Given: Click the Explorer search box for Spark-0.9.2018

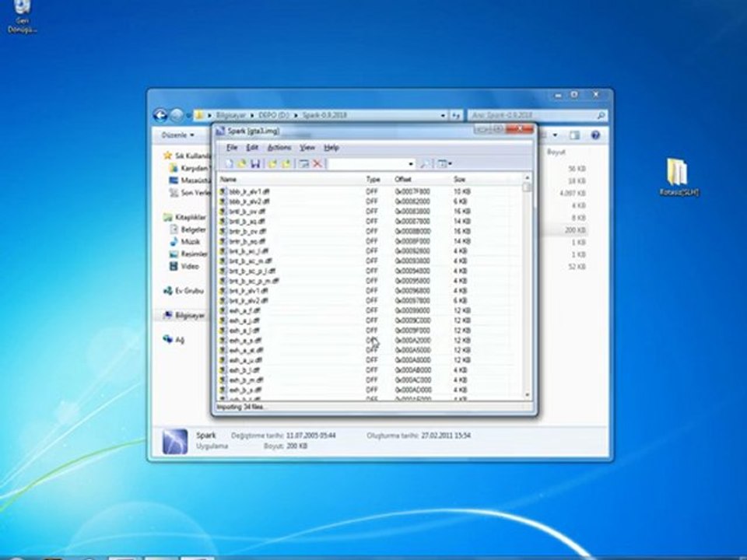Looking at the screenshot, I should point(538,115).
